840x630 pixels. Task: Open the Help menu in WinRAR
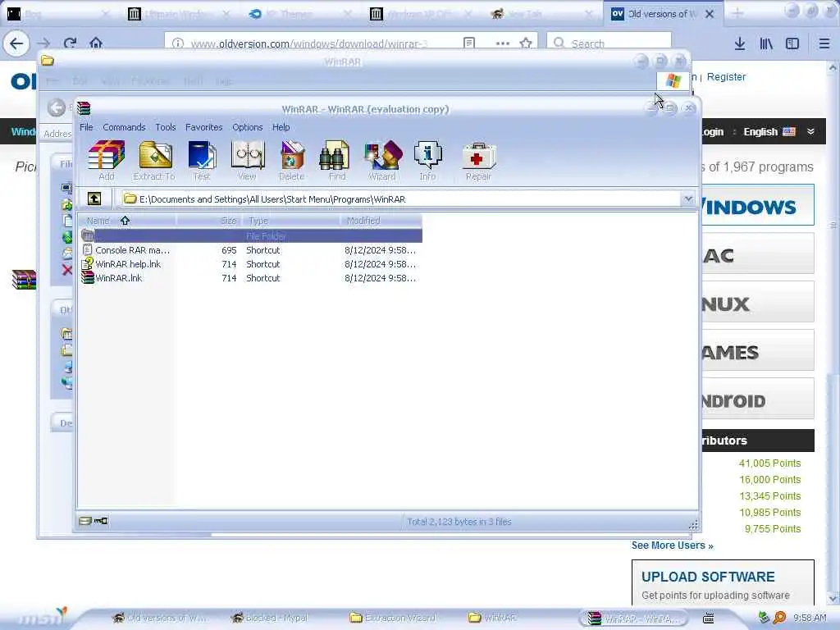pyautogui.click(x=281, y=127)
